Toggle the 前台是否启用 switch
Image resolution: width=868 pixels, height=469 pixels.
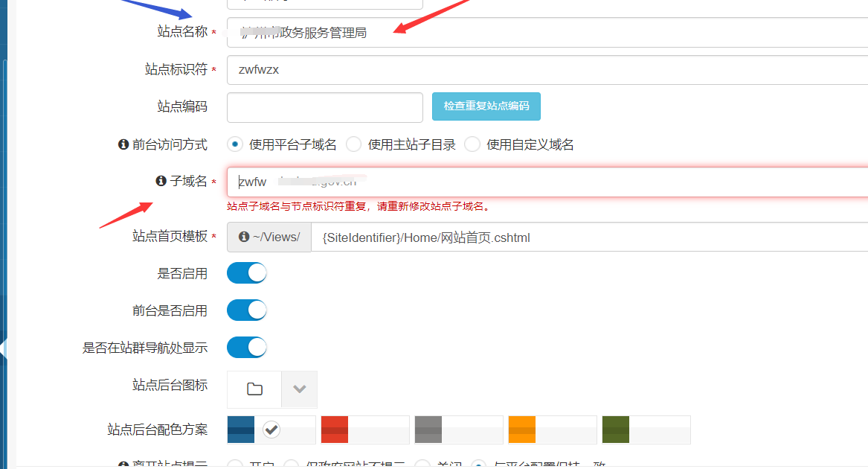[x=247, y=310]
